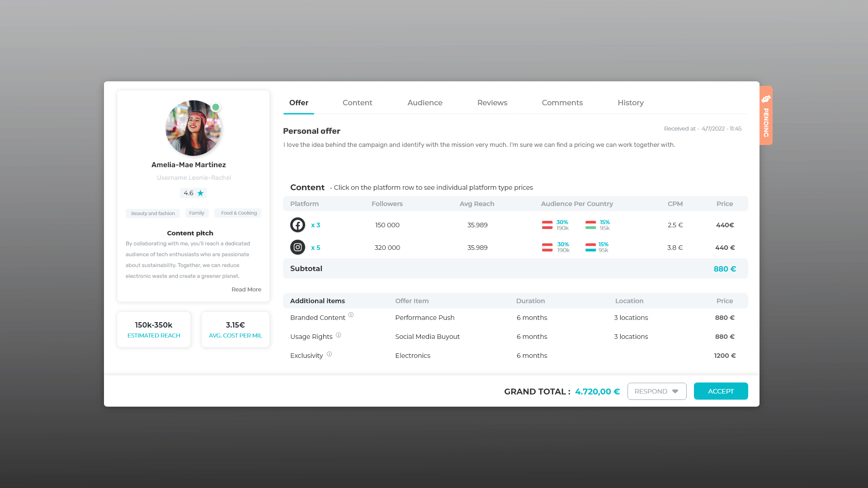Image resolution: width=868 pixels, height=488 pixels.
Task: Expand the Facebook x 3 row
Action: click(x=316, y=225)
